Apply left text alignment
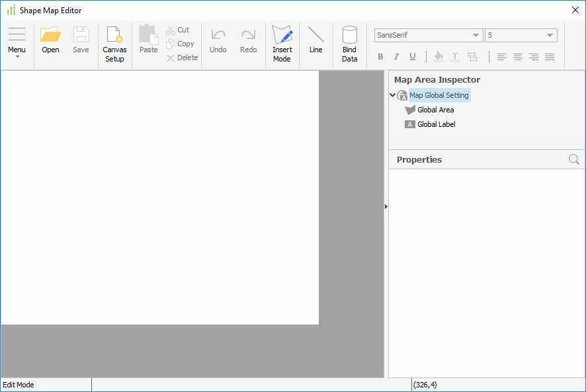 click(x=501, y=57)
